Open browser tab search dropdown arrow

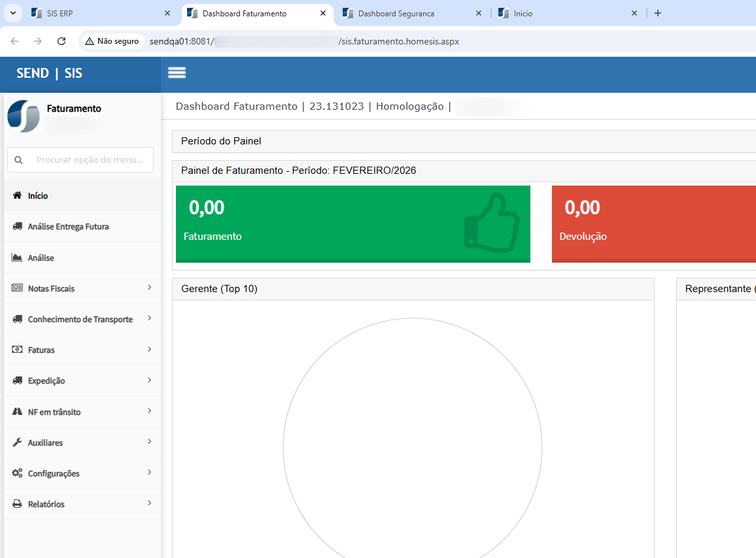point(13,13)
